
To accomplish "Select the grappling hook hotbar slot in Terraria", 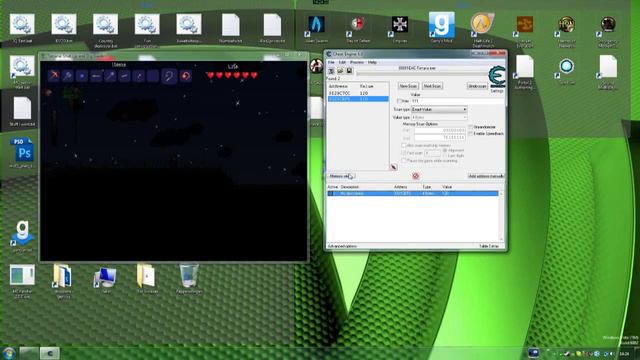I will (x=169, y=76).
